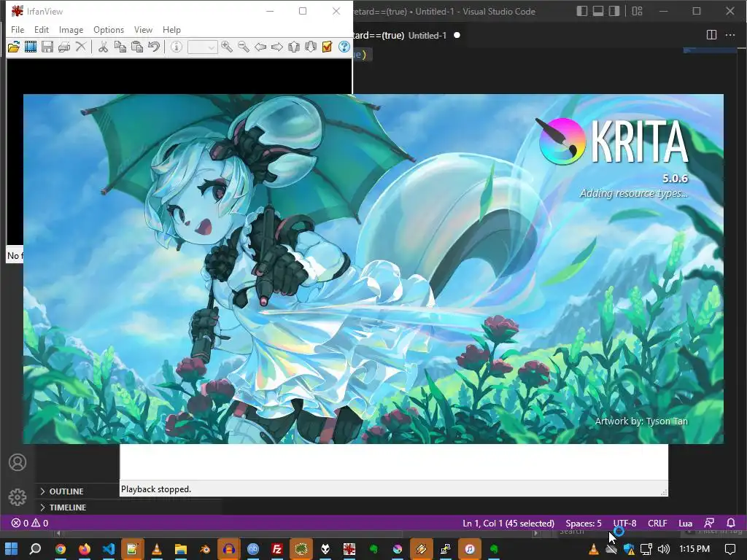
Task: Click the Split Editor icon in VS Code
Action: [x=711, y=35]
